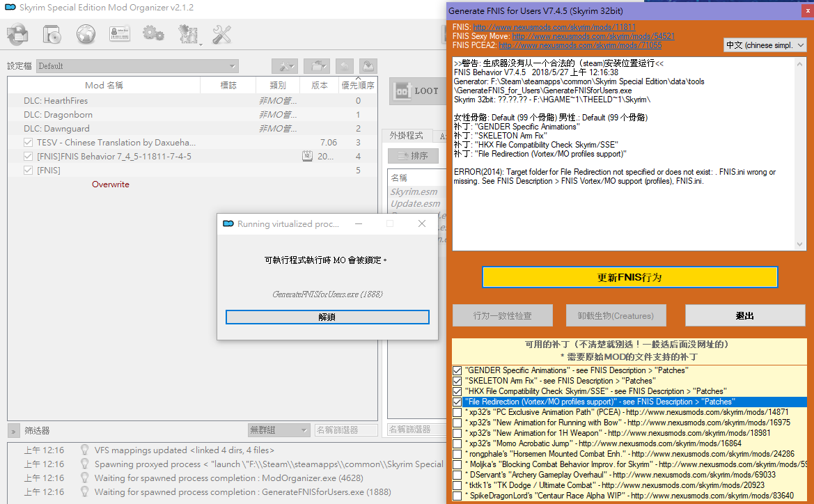
Task: Uncheck TESV Chinese Translation mod checkbox
Action: (28, 142)
